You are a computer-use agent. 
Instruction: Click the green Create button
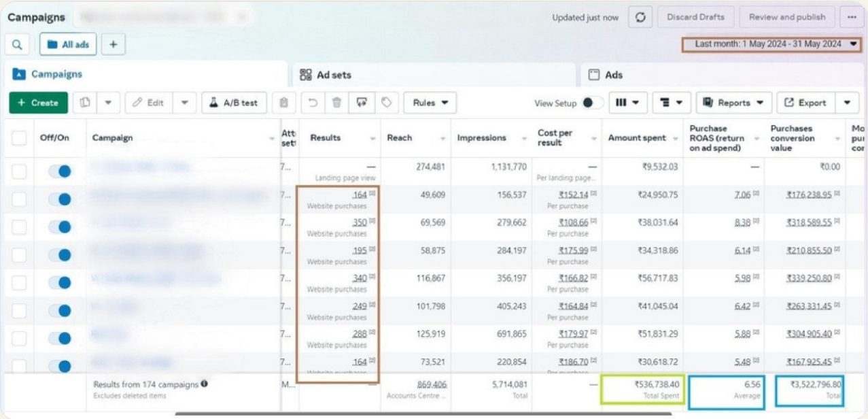tap(39, 103)
